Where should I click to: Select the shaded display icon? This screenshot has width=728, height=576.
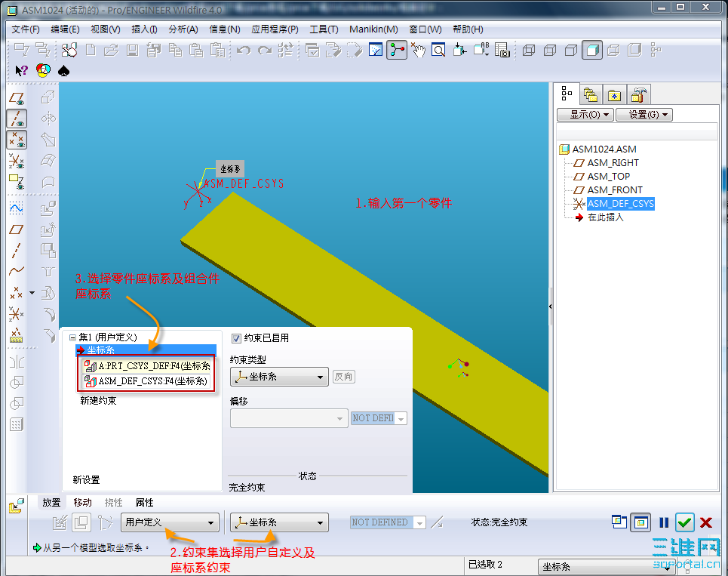coord(592,50)
